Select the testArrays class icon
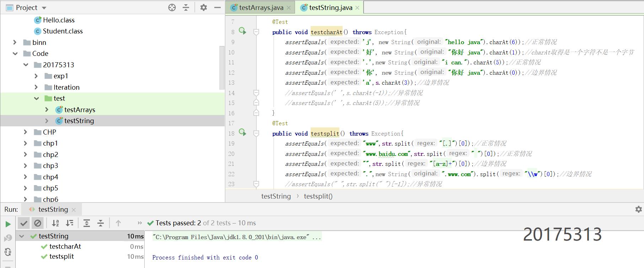This screenshot has width=644, height=268. point(59,110)
